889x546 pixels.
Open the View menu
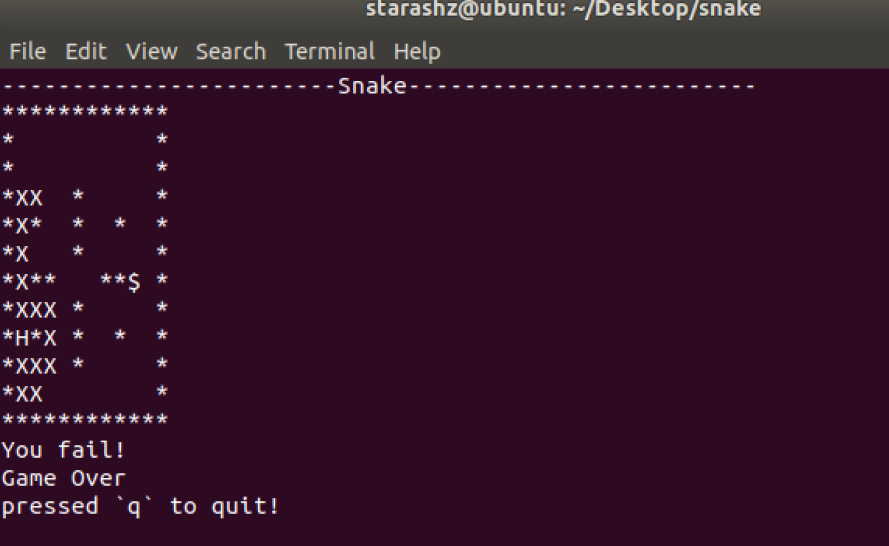pos(151,52)
